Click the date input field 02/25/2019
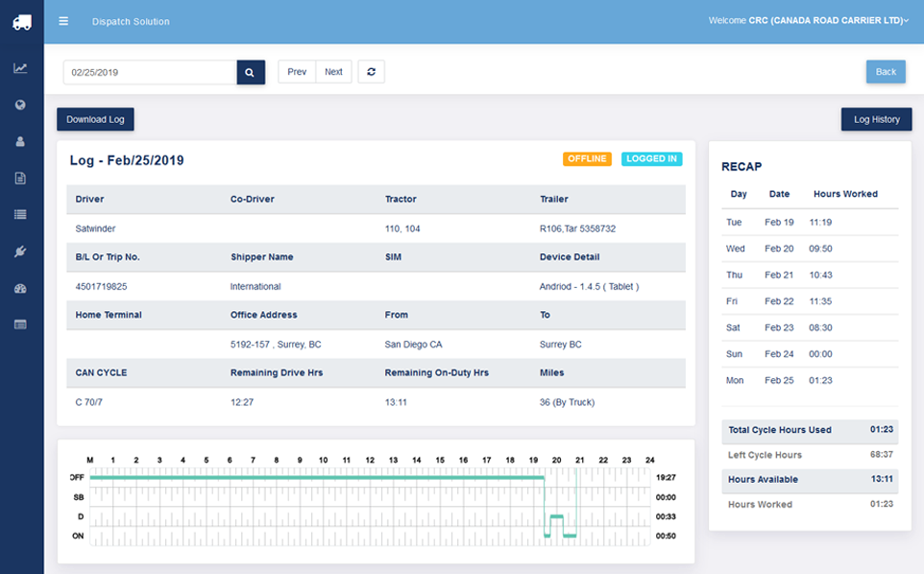Viewport: 924px width, 574px height. click(150, 72)
